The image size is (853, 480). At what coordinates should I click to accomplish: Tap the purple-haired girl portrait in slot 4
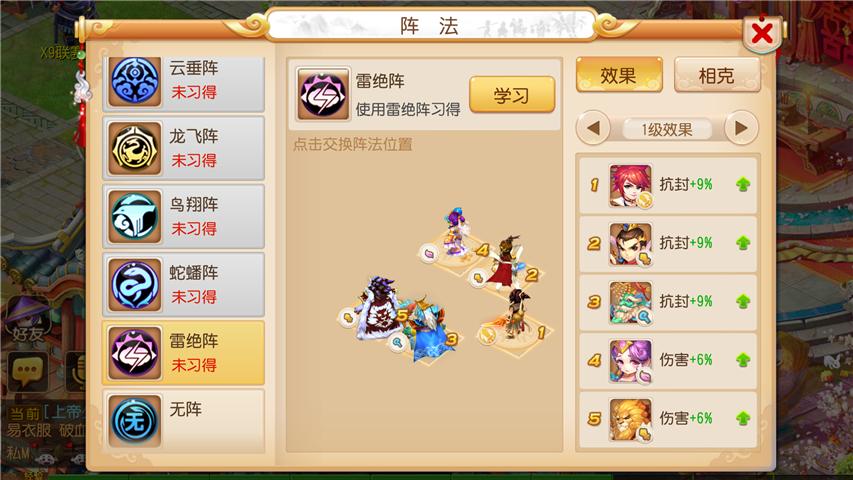point(630,361)
